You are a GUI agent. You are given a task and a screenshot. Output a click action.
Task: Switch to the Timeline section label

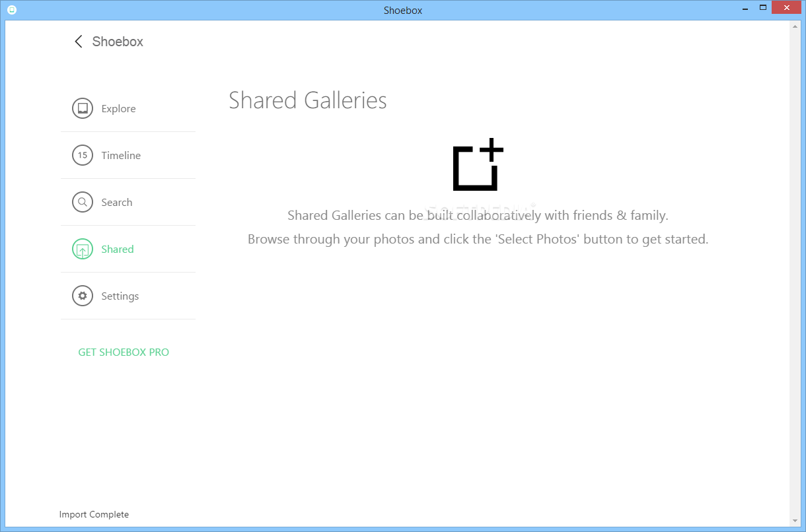coord(121,156)
